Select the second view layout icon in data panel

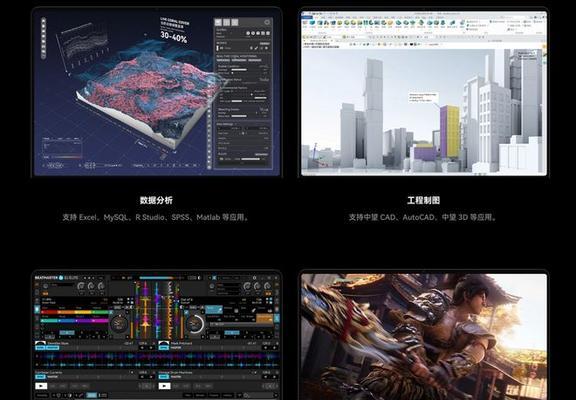point(227,22)
